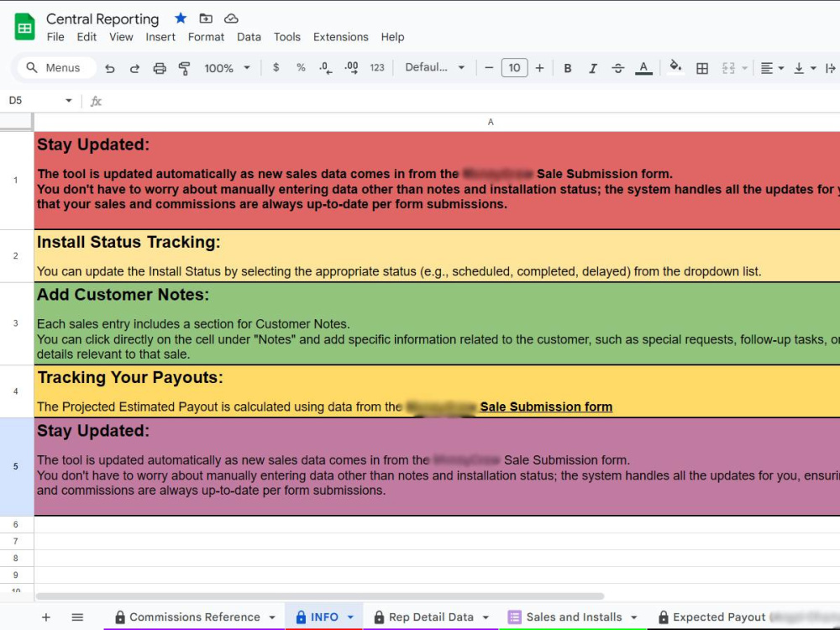Screen dimensions: 840x630
Task: Open the text color picker
Action: [643, 68]
